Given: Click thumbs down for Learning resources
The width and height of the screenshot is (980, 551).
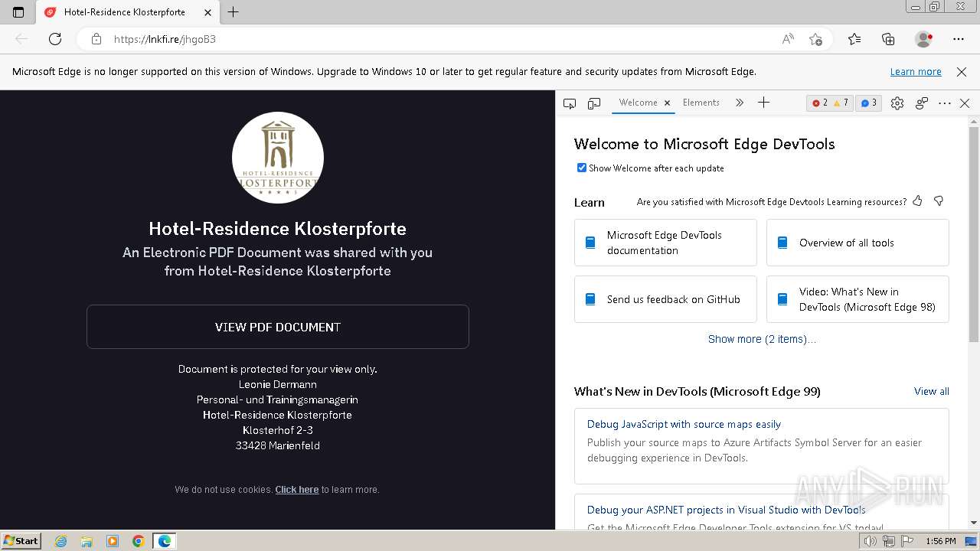Looking at the screenshot, I should click(939, 201).
